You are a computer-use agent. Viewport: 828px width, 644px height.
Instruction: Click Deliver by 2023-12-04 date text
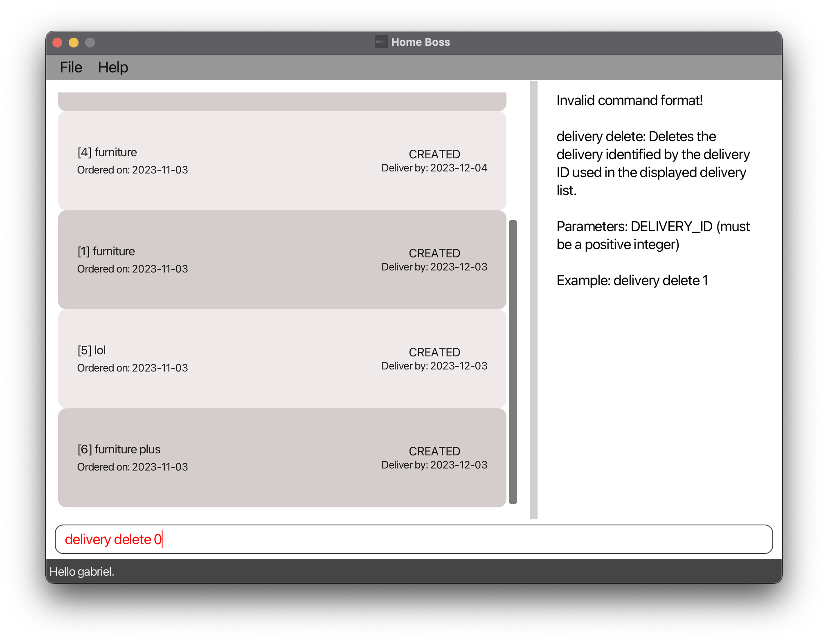point(434,168)
